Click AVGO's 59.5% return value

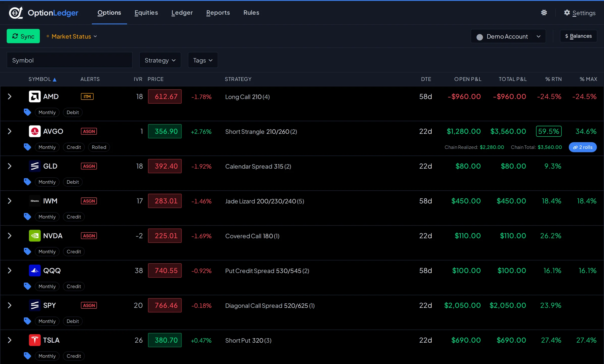click(549, 131)
